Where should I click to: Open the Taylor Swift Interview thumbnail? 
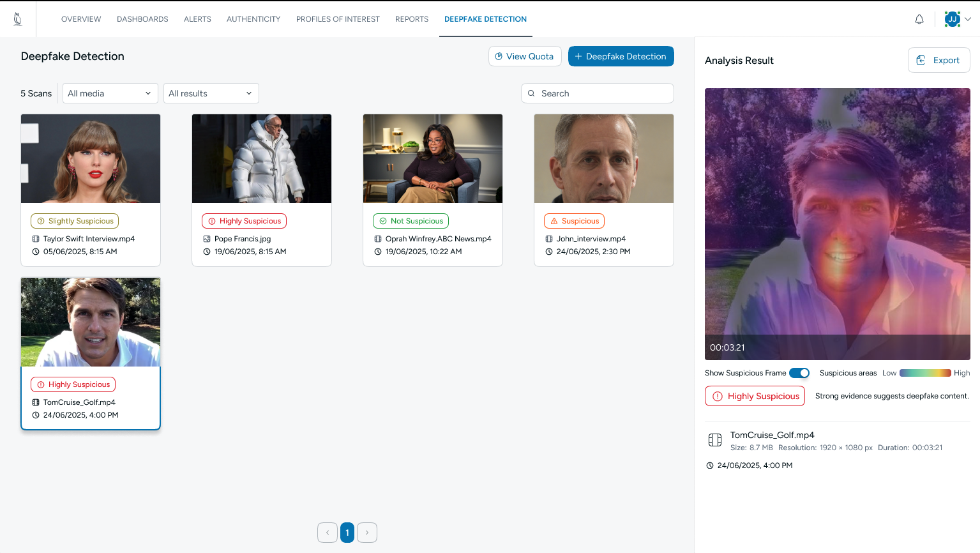(x=91, y=158)
